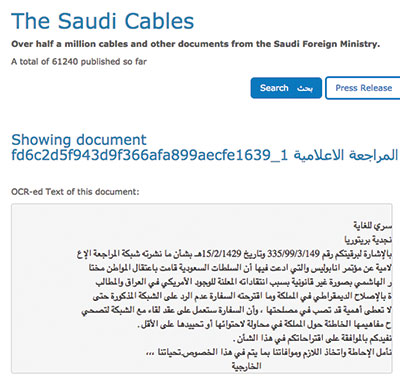
Task: Click the 'Over half a million cables' subtitle
Action: (195, 44)
